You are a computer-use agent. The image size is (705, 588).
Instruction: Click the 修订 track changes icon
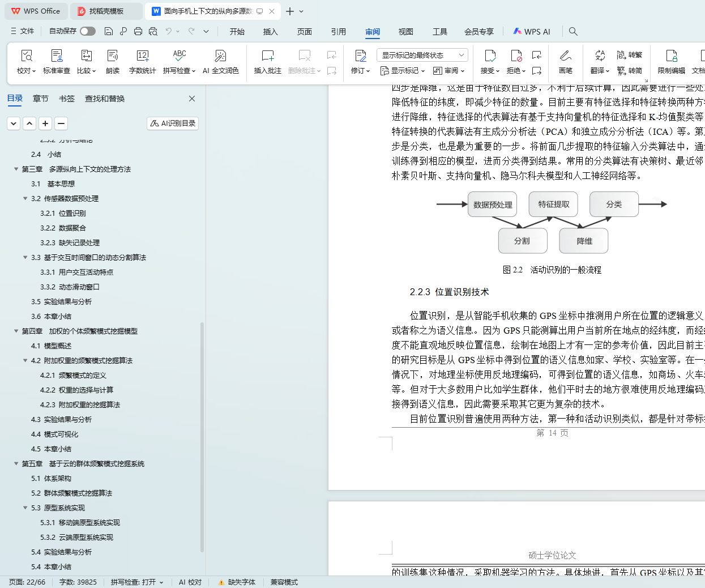(x=360, y=56)
